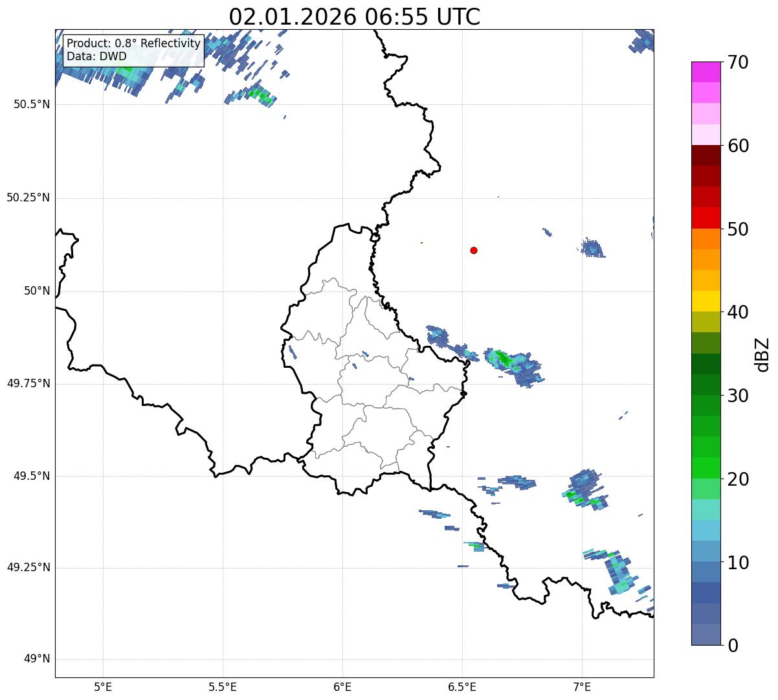Click the radar echo near 7°E 50.1°N

(x=591, y=248)
